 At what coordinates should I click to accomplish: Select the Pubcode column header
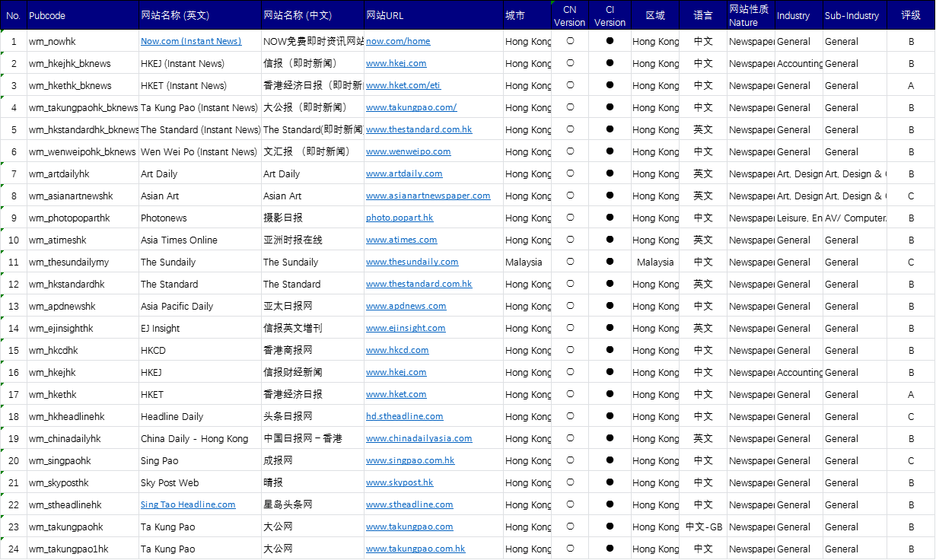[83, 15]
